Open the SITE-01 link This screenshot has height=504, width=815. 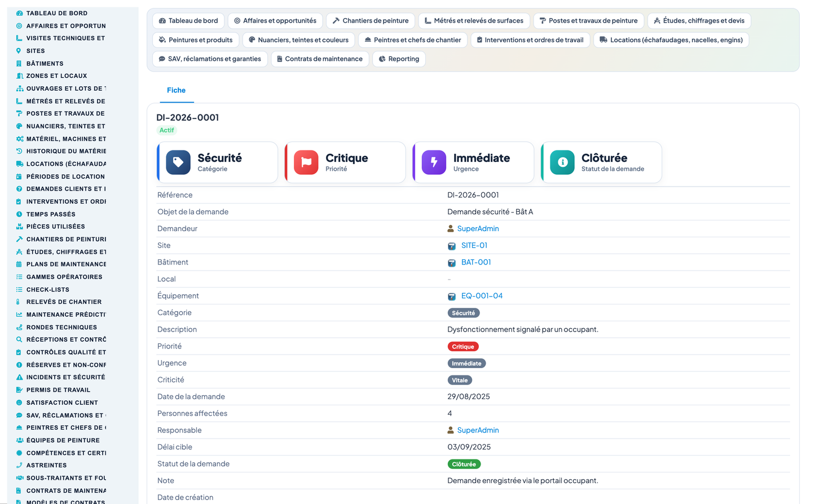coord(474,245)
